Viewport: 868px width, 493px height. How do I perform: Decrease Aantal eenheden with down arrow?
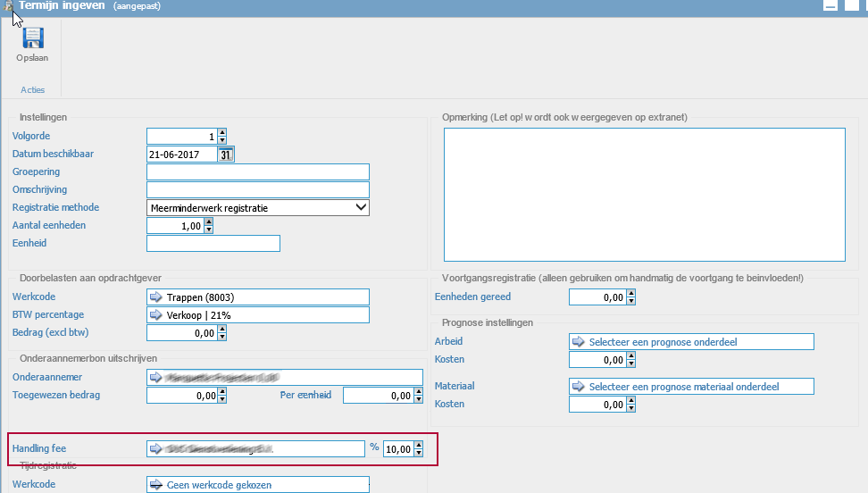tap(209, 230)
